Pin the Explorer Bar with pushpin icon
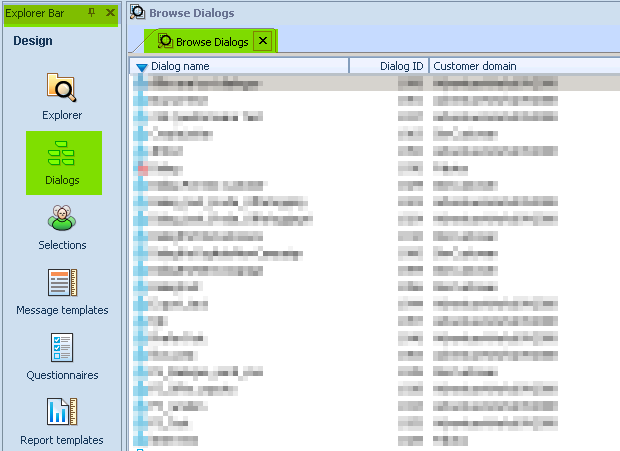 [91, 13]
